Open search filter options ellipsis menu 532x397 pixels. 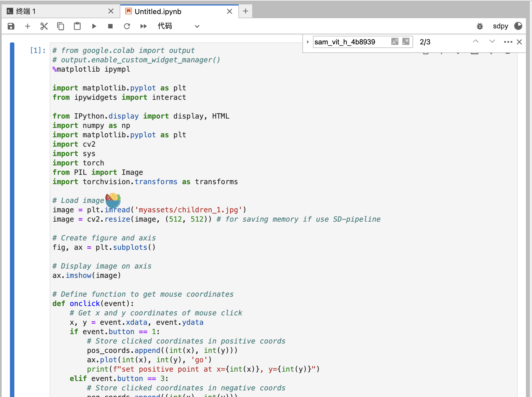[x=508, y=42]
